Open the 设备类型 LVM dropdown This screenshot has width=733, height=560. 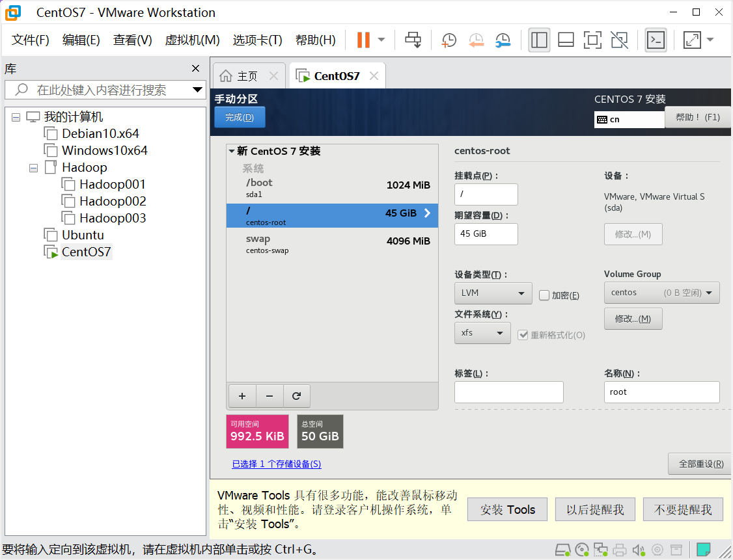493,293
